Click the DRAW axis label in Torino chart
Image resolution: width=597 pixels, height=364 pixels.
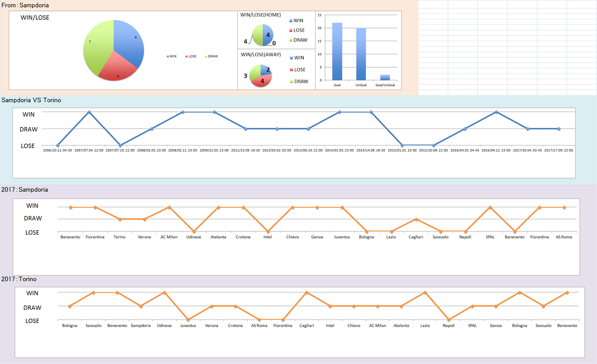tap(32, 308)
